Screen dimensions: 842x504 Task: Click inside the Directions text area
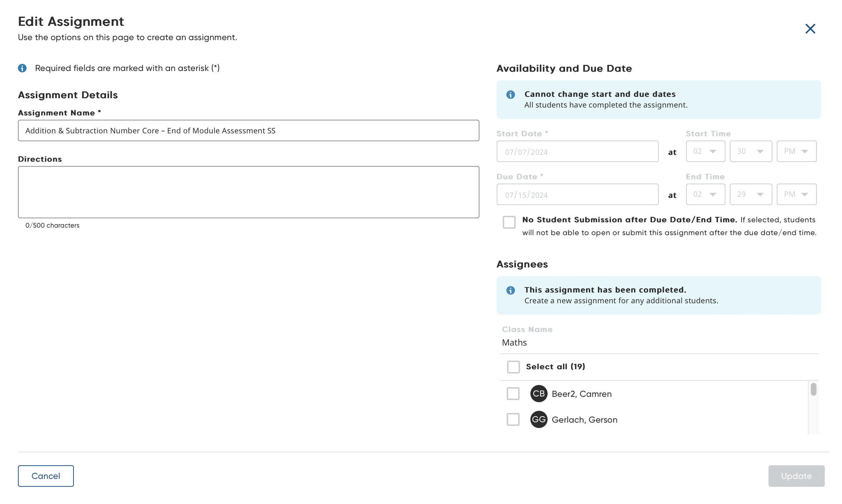248,192
